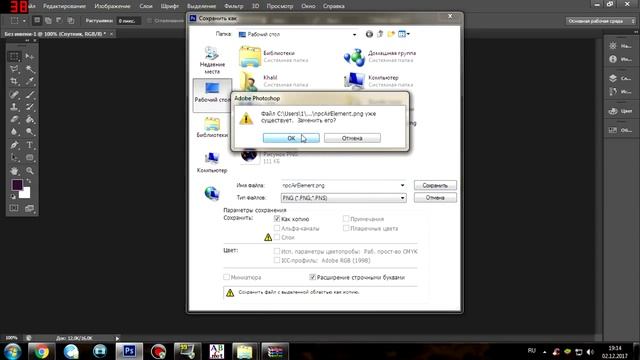Viewport: 640px width, 360px height.
Task: Select the Pen tool
Action: (x=14, y=145)
